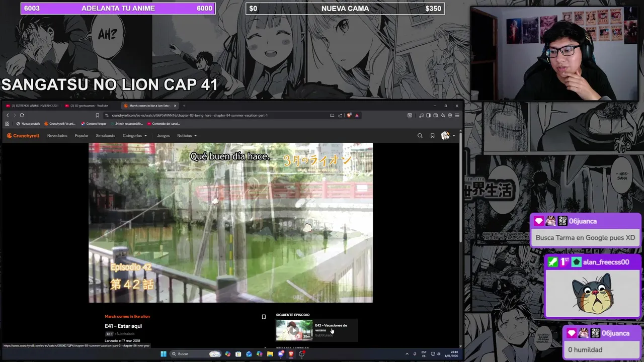This screenshot has width=644, height=362.
Task: Bookmark this page in the address bar
Action: pos(98,115)
